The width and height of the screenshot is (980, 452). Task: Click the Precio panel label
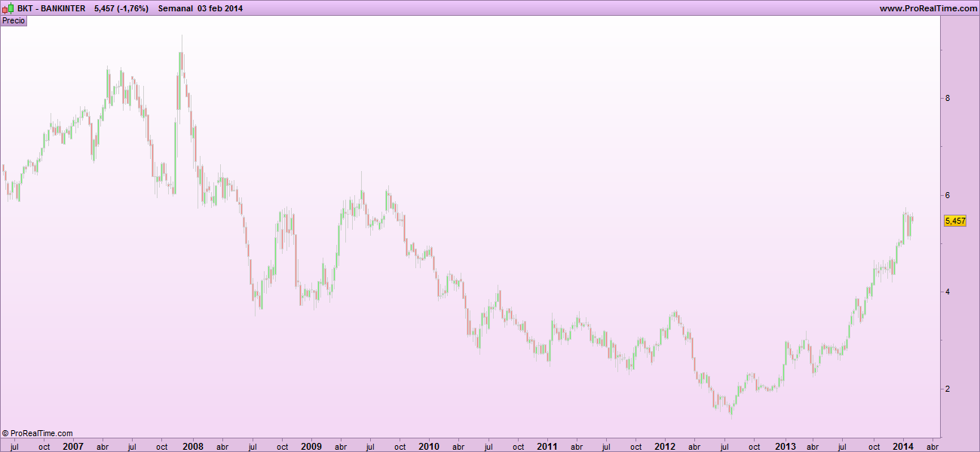click(x=14, y=21)
